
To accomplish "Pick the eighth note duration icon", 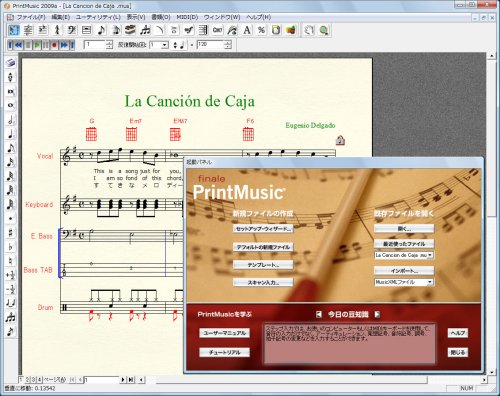I will pyautogui.click(x=11, y=148).
